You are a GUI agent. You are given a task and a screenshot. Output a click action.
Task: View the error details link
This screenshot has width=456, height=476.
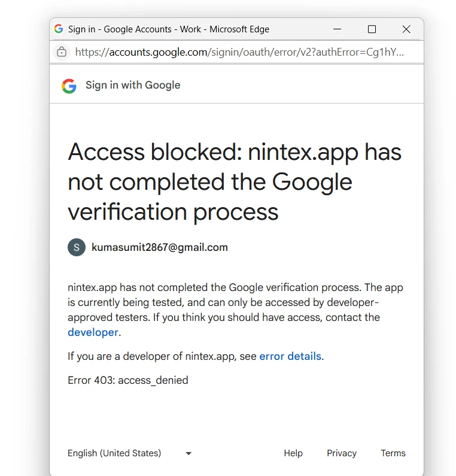point(290,356)
